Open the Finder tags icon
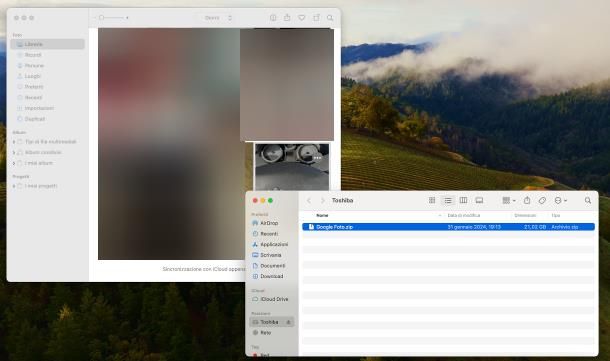Viewport: 610px width, 361px height. (542, 200)
